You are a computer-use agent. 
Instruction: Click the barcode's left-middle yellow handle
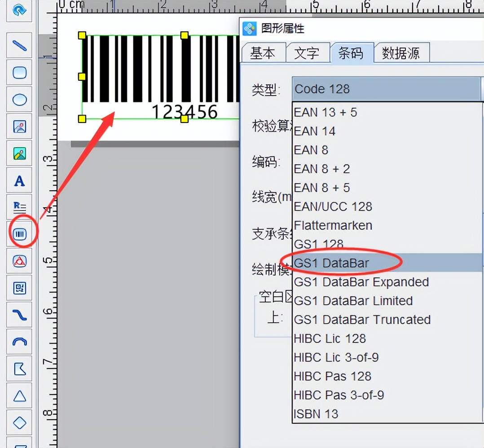pos(82,76)
